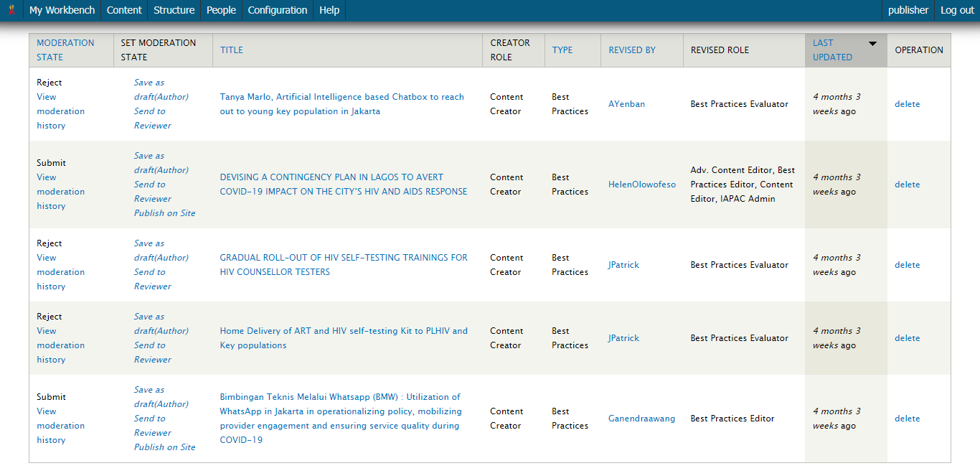The height and width of the screenshot is (476, 980).
Task: Open the Help menu
Action: [x=328, y=10]
